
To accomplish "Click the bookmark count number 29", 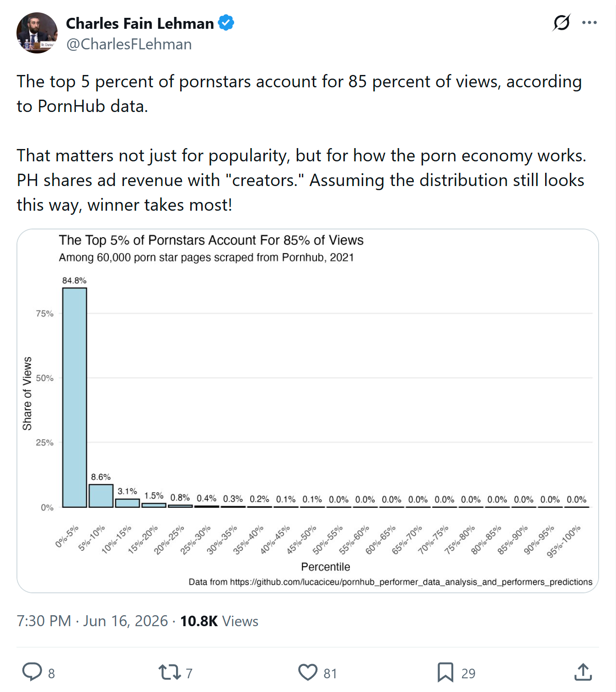I will (x=468, y=673).
